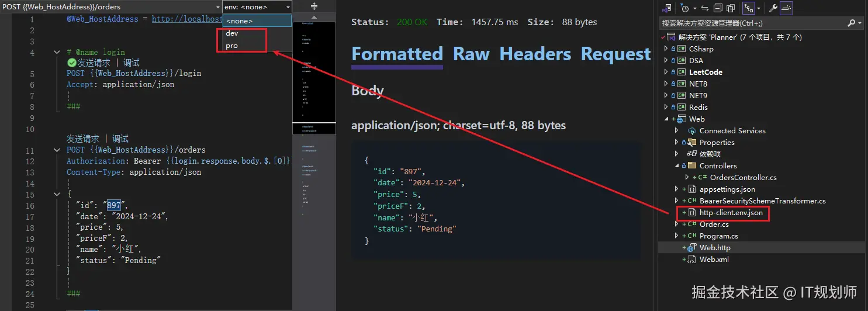Click the editor split window icon
This screenshot has width=868, height=311.
(314, 6)
